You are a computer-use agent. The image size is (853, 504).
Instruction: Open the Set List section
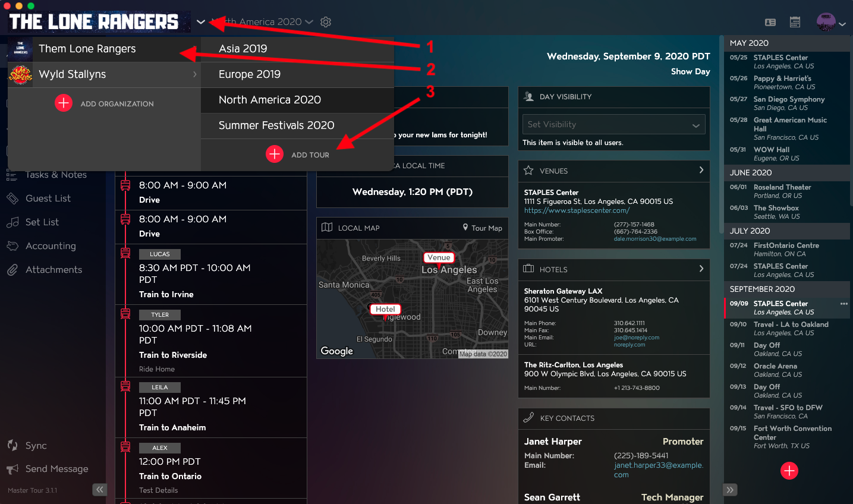point(42,222)
